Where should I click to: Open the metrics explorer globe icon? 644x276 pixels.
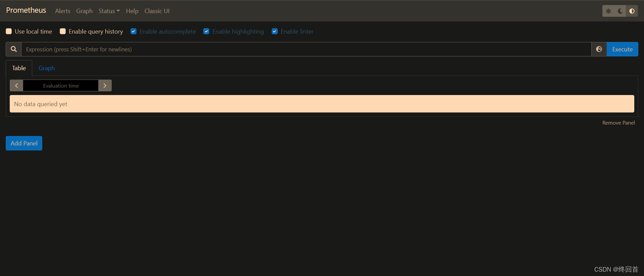pos(599,49)
